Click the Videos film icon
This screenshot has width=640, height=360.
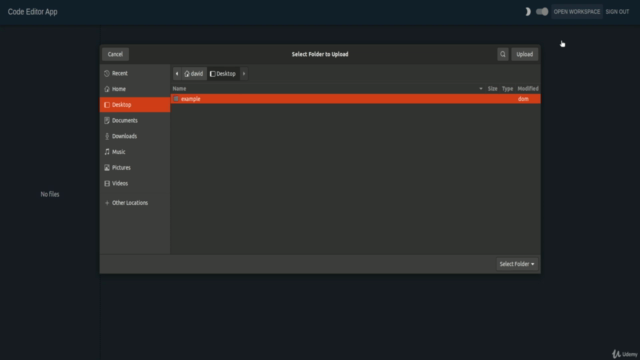[107, 184]
